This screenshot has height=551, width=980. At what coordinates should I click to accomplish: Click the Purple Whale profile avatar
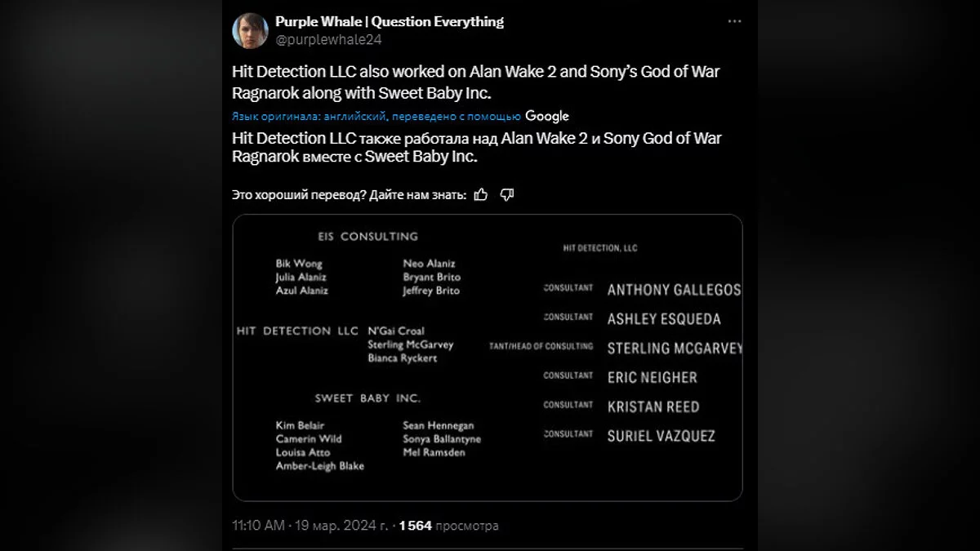[x=252, y=30]
